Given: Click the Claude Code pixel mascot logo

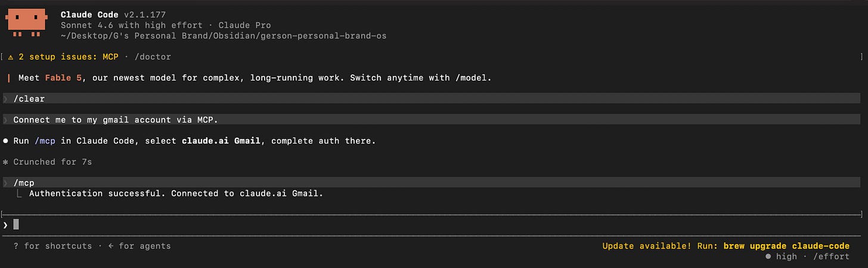Looking at the screenshot, I should (26, 23).
